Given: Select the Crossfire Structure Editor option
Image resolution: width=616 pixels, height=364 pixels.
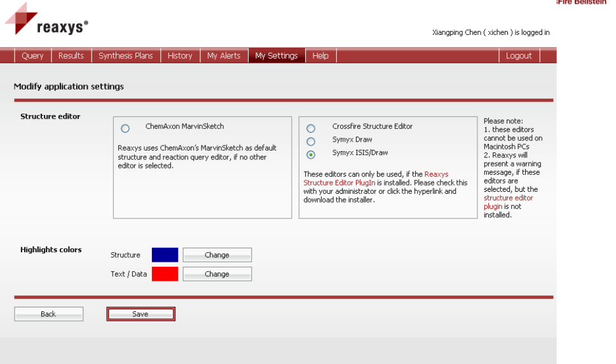Looking at the screenshot, I should pyautogui.click(x=311, y=128).
